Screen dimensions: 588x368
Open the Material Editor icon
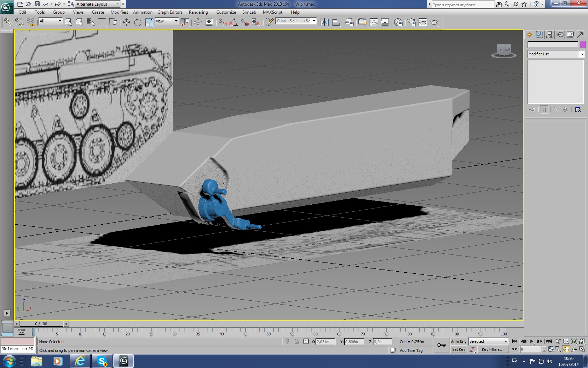pos(398,22)
